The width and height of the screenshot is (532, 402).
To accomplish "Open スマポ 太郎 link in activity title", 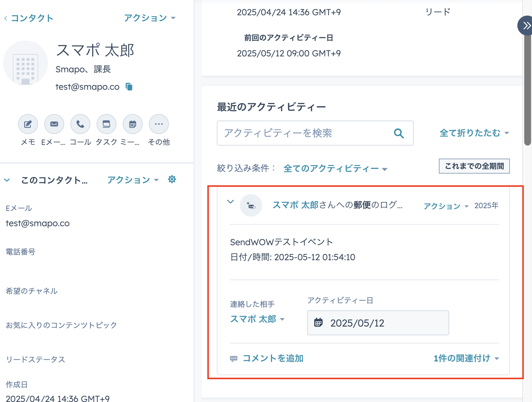I will (295, 205).
